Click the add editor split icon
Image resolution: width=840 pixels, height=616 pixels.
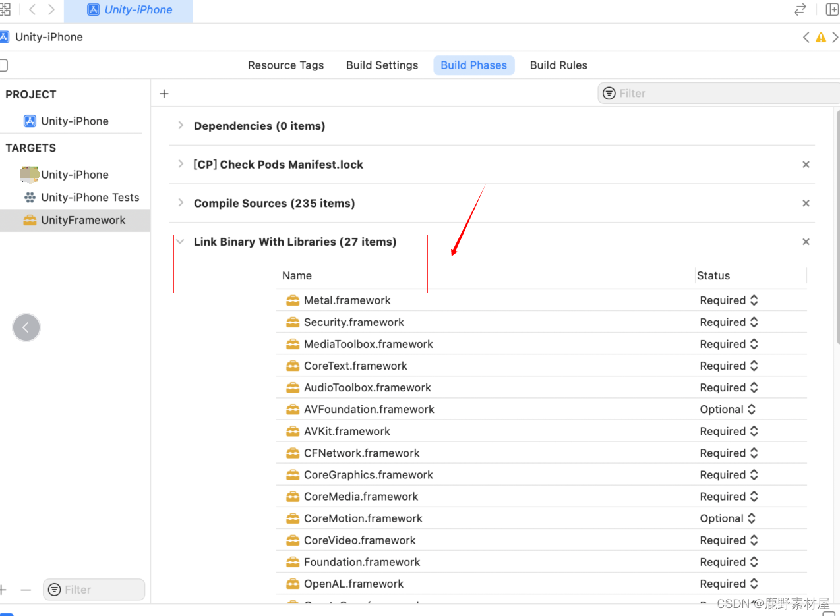point(832,10)
